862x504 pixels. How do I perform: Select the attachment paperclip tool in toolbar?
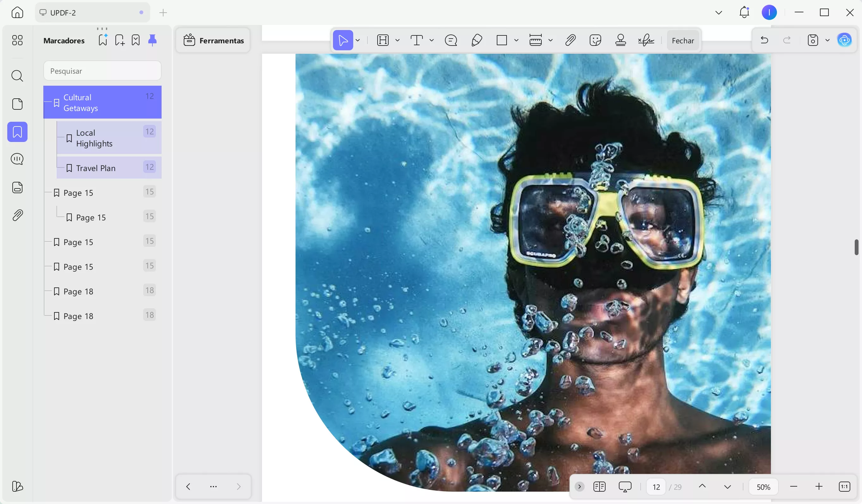(x=570, y=40)
